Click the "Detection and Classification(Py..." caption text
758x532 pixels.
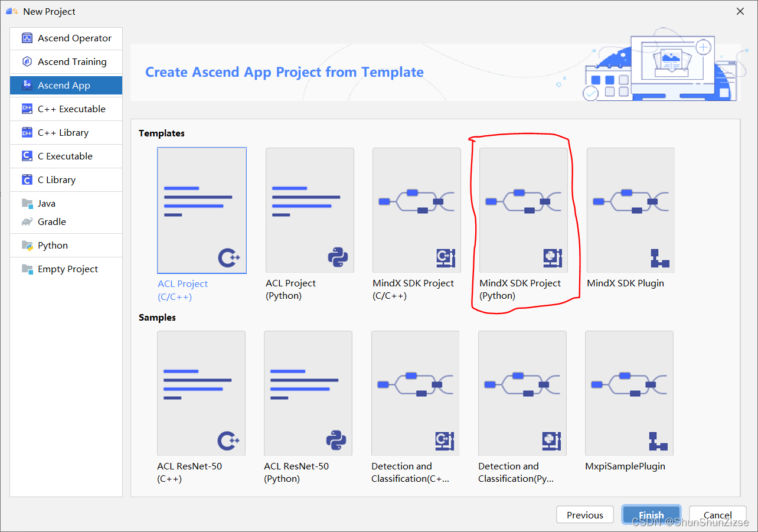(516, 472)
